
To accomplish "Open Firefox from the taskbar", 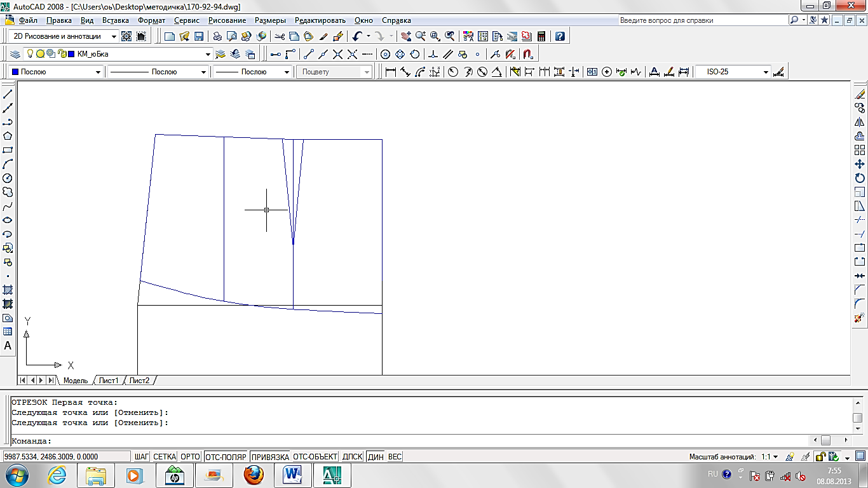I will click(x=253, y=475).
